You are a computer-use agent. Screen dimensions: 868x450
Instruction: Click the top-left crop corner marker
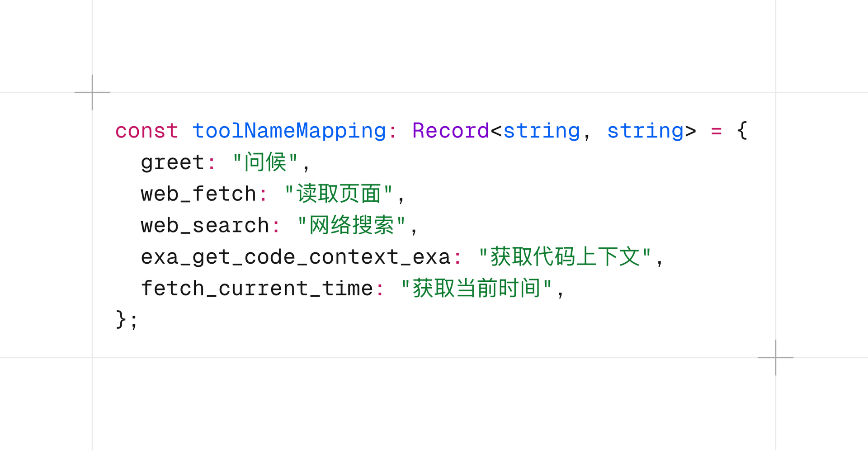(92, 92)
